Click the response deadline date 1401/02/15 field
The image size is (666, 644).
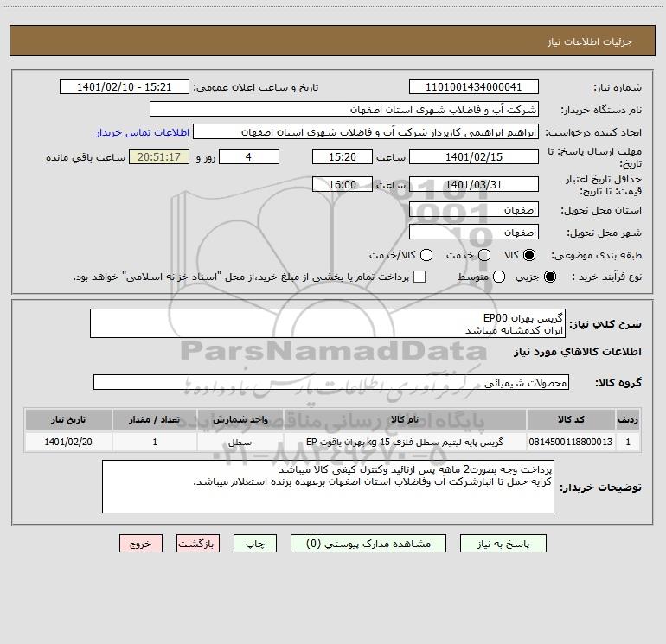[474, 156]
